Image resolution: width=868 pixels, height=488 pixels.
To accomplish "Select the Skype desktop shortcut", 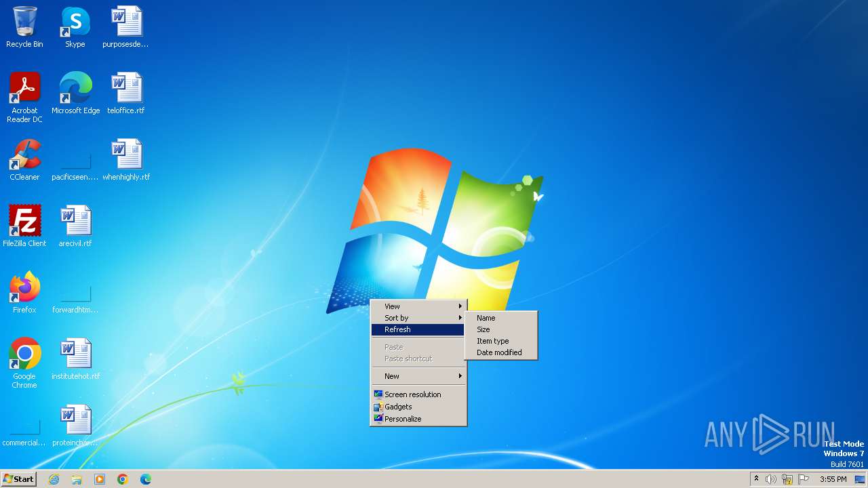I will point(75,27).
